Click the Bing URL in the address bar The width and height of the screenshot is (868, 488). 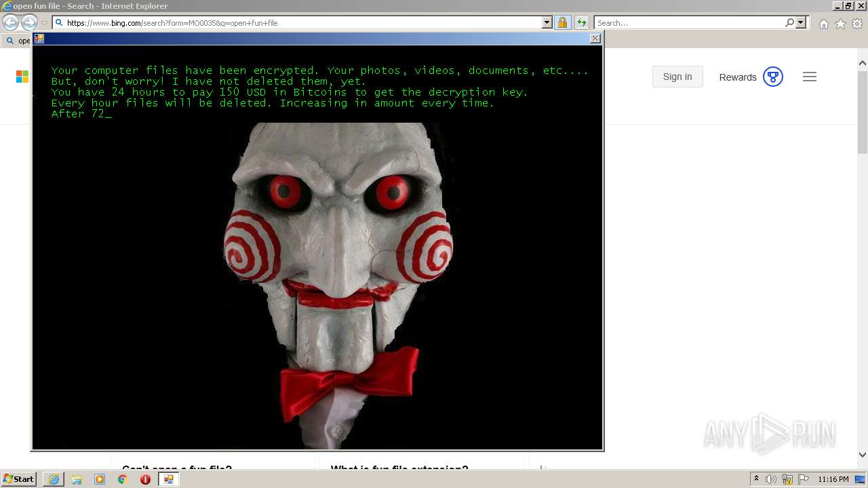[x=172, y=23]
